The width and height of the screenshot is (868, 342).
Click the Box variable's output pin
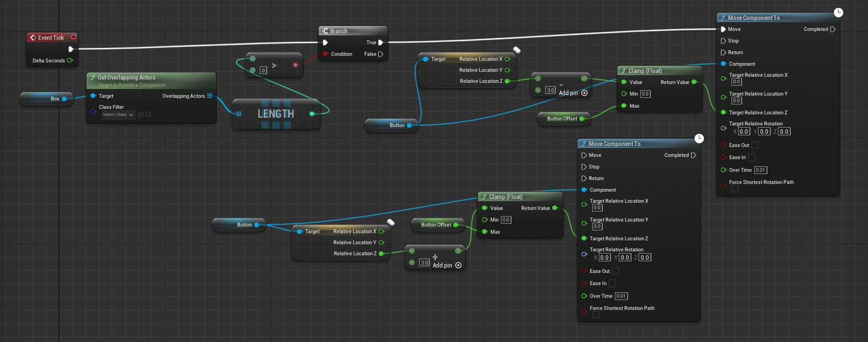(64, 99)
